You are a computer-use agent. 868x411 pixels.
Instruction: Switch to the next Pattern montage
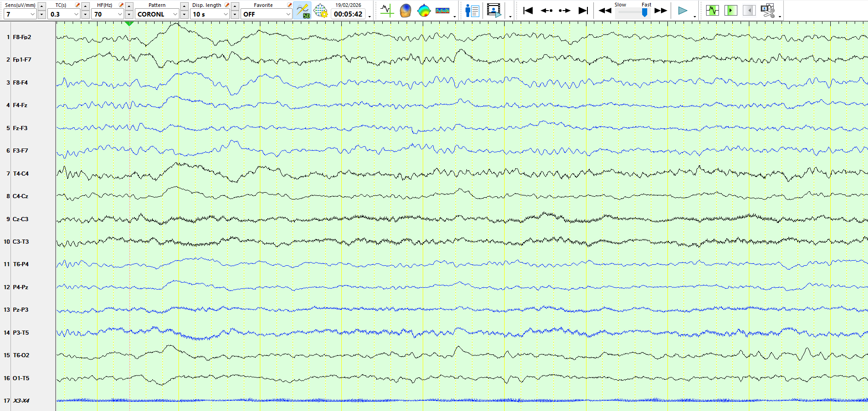[184, 14]
